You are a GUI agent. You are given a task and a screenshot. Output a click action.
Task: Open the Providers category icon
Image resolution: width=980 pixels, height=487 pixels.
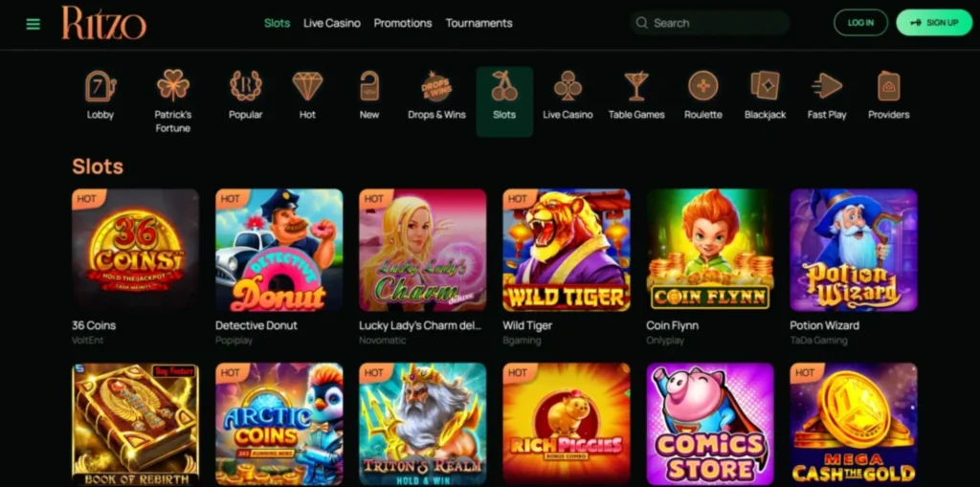pyautogui.click(x=889, y=86)
